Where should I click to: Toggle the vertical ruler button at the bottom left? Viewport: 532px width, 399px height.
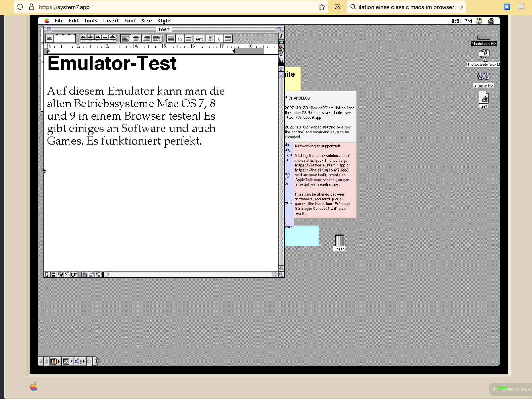[47, 275]
